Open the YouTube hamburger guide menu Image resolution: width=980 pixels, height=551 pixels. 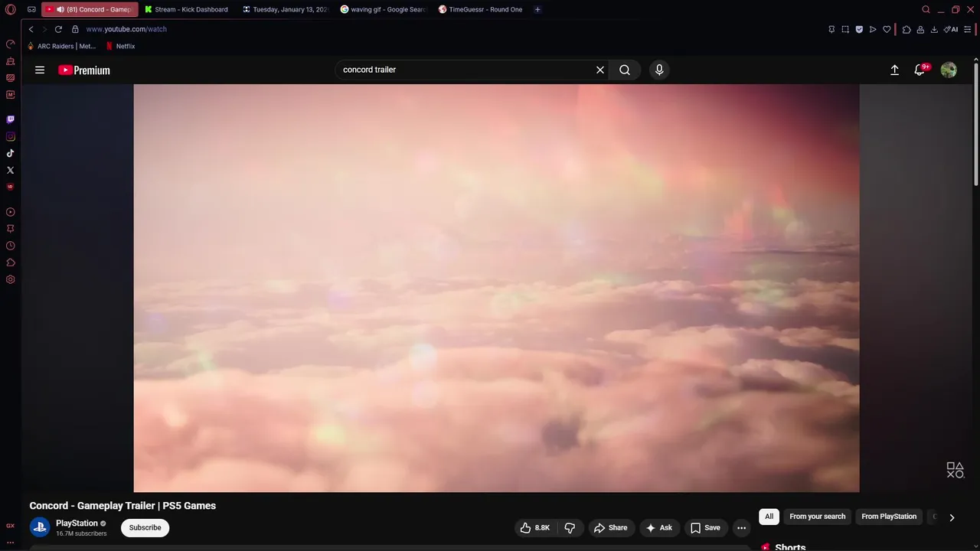click(x=40, y=70)
